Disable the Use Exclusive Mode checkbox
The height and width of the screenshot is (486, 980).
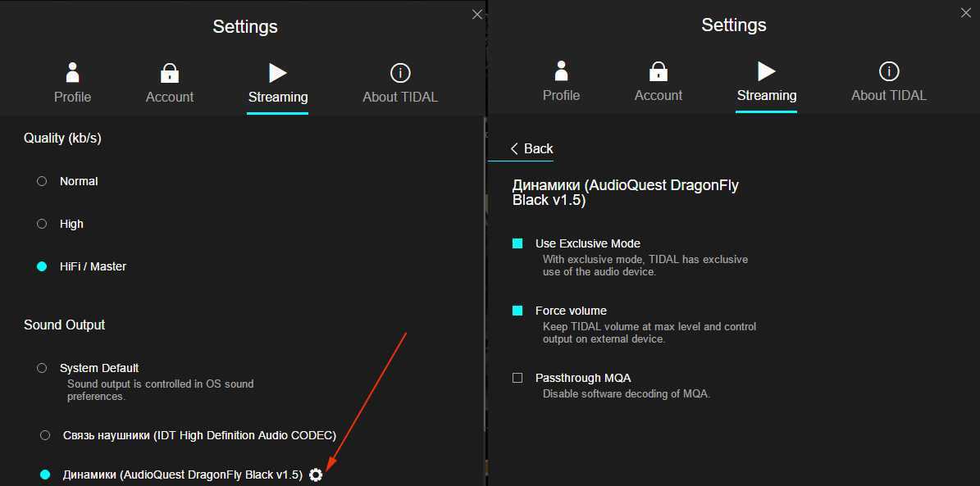[x=517, y=243]
